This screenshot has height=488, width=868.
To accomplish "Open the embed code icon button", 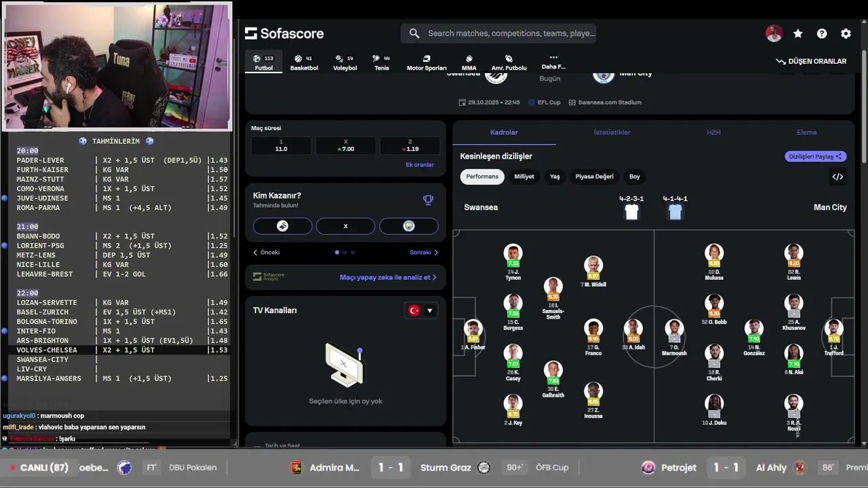I will (837, 177).
